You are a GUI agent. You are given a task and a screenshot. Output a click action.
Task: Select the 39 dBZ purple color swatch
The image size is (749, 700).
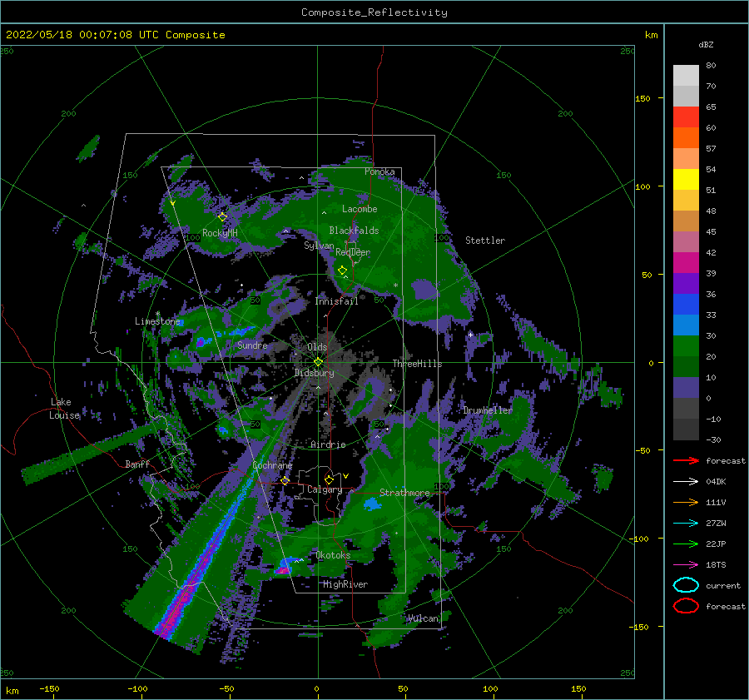click(686, 283)
